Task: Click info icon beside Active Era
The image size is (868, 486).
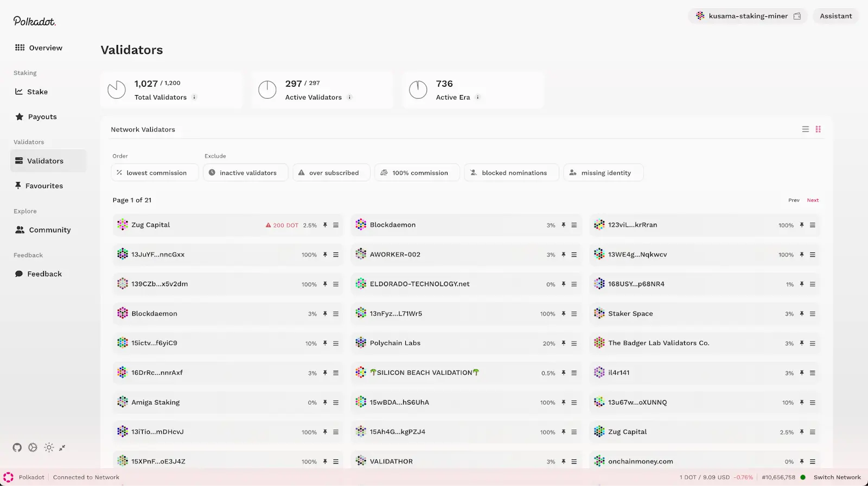Action: tap(478, 97)
